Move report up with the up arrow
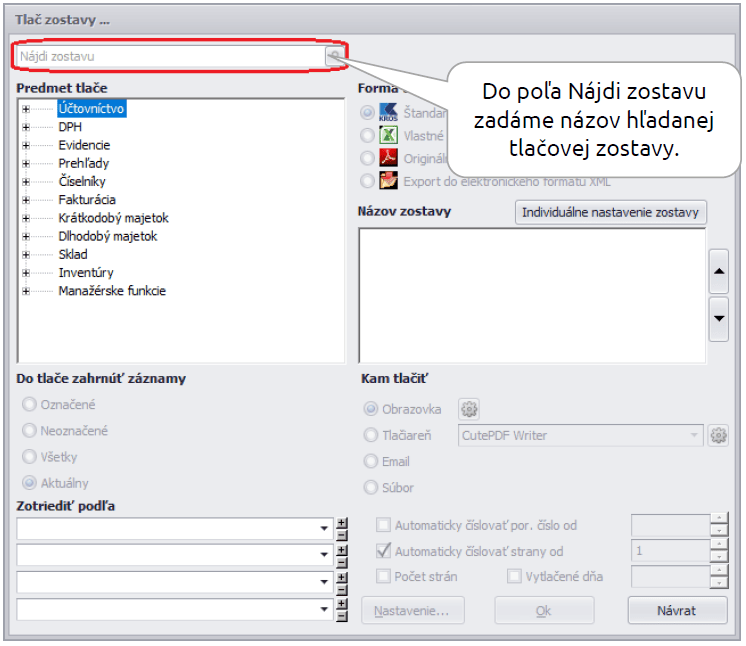The width and height of the screenshot is (746, 646). (x=718, y=270)
